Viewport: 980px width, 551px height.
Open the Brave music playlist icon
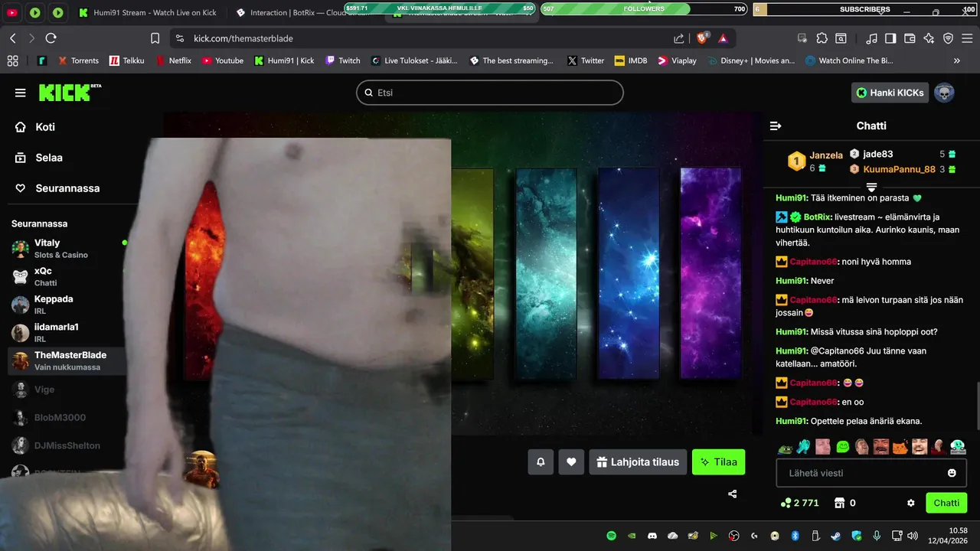tap(871, 38)
